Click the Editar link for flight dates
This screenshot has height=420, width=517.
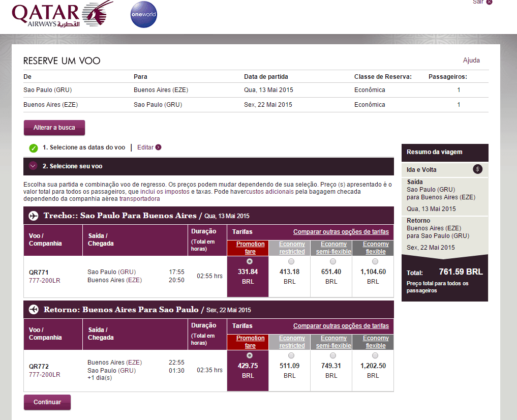click(x=145, y=147)
